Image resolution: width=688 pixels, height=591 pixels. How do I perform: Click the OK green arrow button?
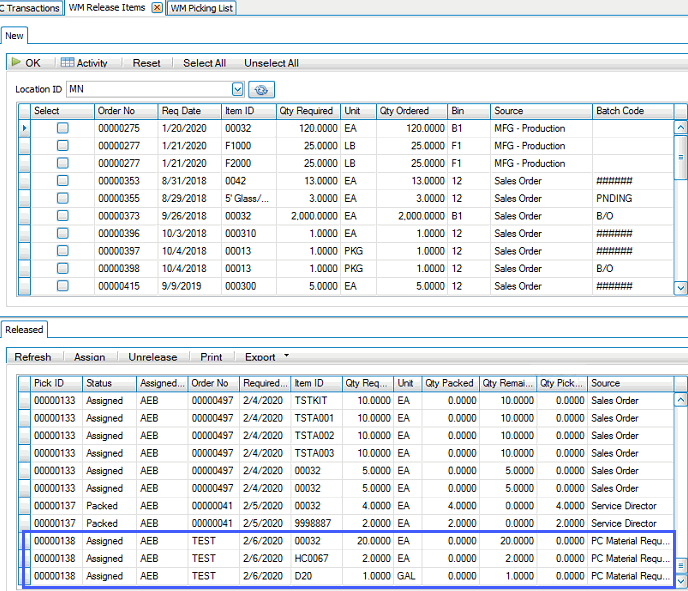point(26,63)
